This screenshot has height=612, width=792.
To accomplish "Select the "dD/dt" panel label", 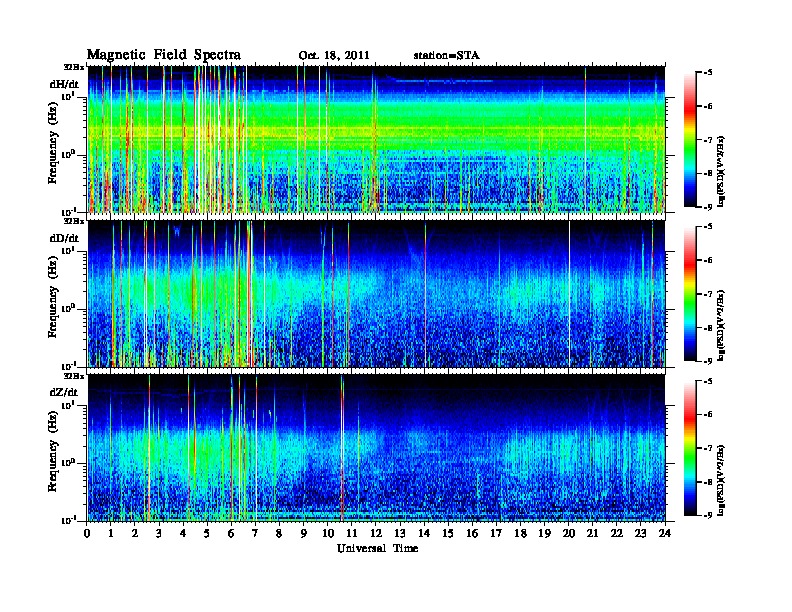I will 64,238.
